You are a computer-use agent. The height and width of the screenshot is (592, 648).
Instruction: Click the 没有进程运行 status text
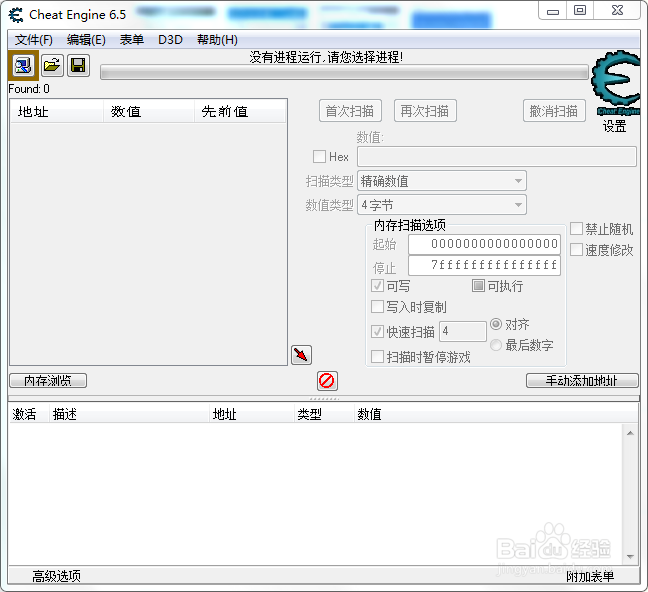pyautogui.click(x=326, y=57)
